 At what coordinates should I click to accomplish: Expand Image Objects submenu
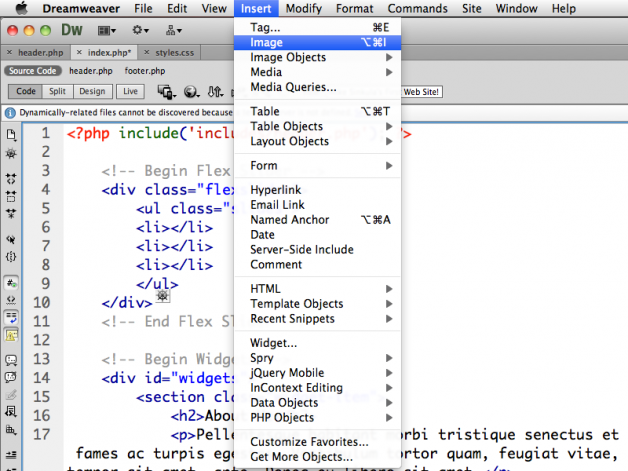tap(317, 57)
